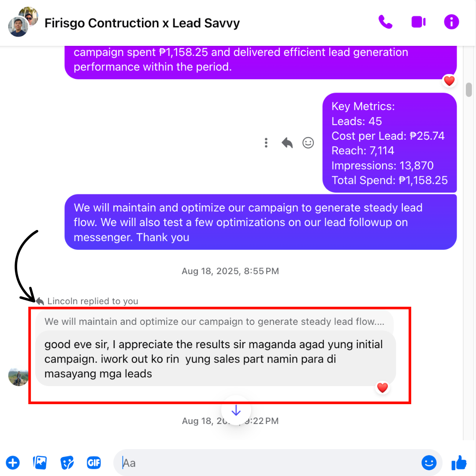The height and width of the screenshot is (476, 476).
Task: React to Key Metrics message with smiley icon
Action: tap(308, 143)
